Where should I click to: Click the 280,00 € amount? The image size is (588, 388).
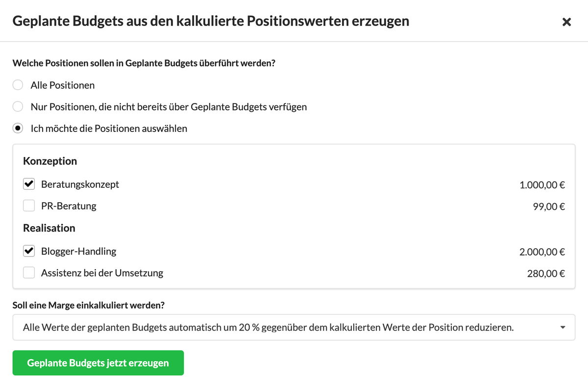tap(546, 273)
